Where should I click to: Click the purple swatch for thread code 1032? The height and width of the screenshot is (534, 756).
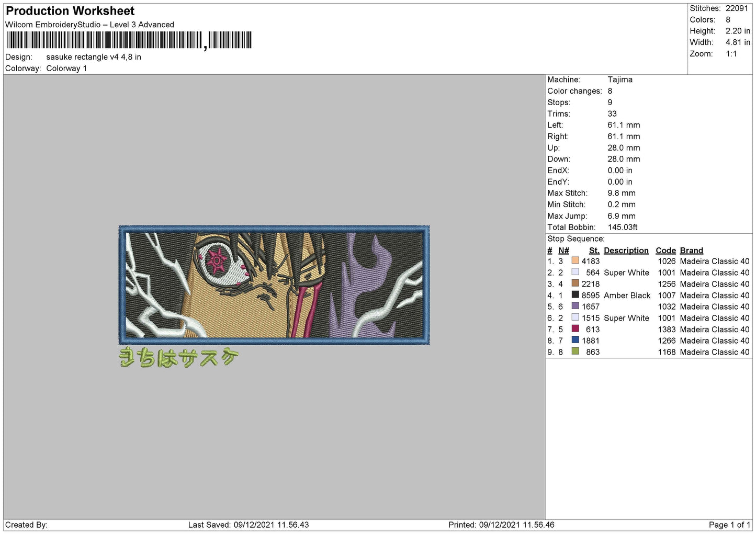(x=575, y=306)
